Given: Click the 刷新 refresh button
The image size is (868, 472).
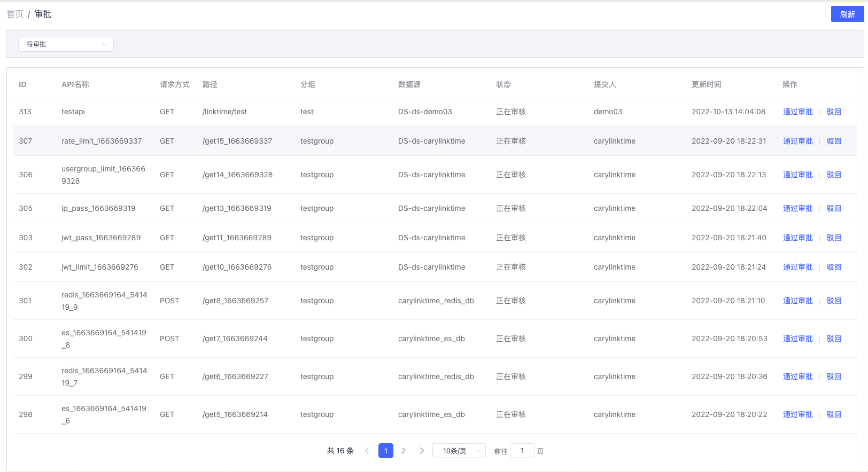Looking at the screenshot, I should pyautogui.click(x=847, y=14).
